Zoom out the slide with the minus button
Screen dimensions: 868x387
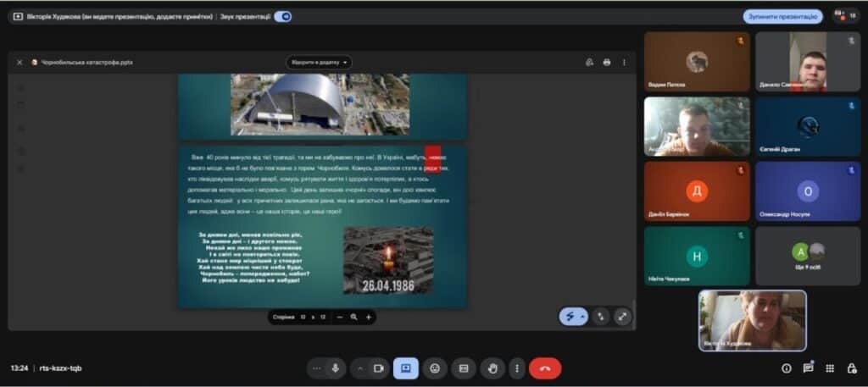[340, 317]
